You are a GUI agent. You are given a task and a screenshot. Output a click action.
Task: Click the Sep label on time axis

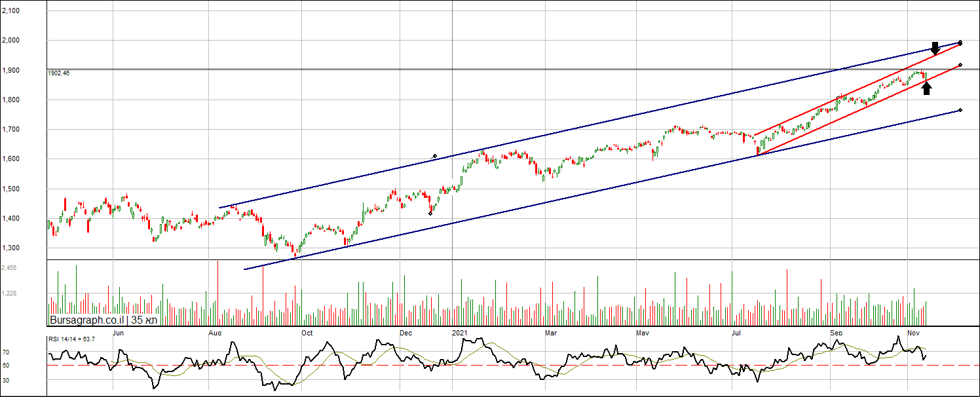click(837, 333)
